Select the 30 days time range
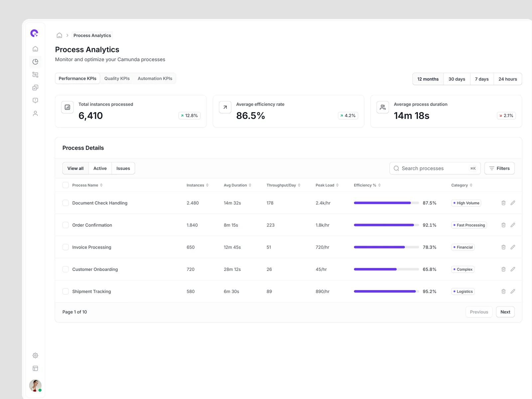 (x=457, y=79)
